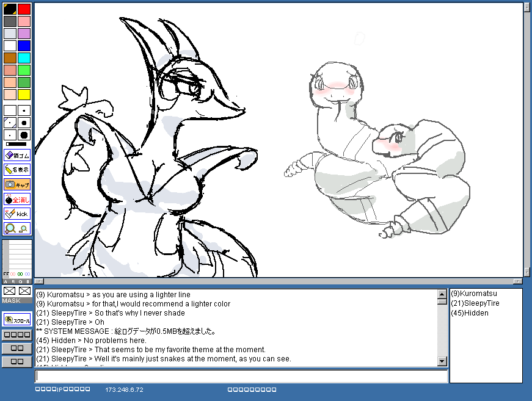Viewport: 532px width, 401px height.
Task: Select the dot brush with shaded corners
Action: (x=10, y=123)
